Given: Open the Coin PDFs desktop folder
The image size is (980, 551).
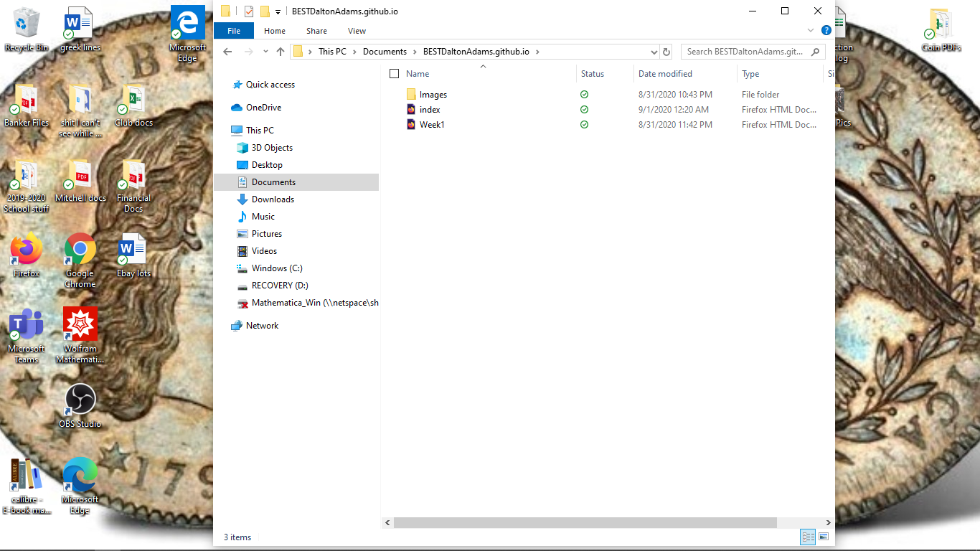Looking at the screenshot, I should coord(941,29).
